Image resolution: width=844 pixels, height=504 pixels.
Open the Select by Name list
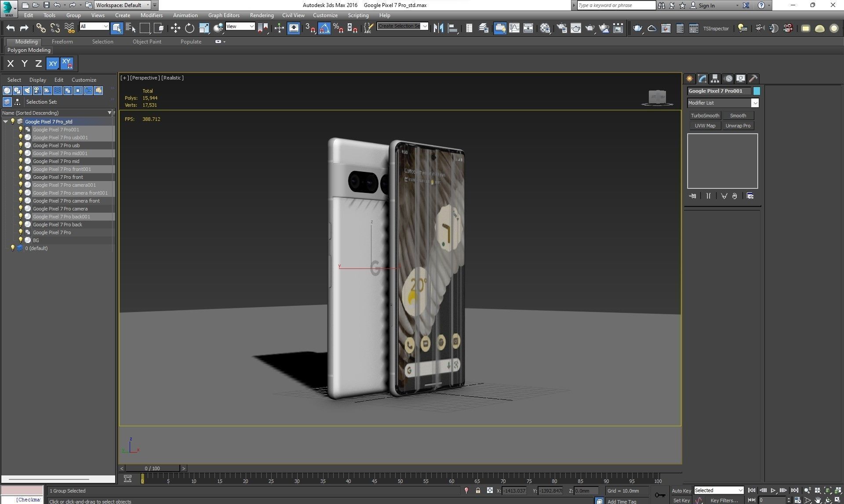point(131,28)
